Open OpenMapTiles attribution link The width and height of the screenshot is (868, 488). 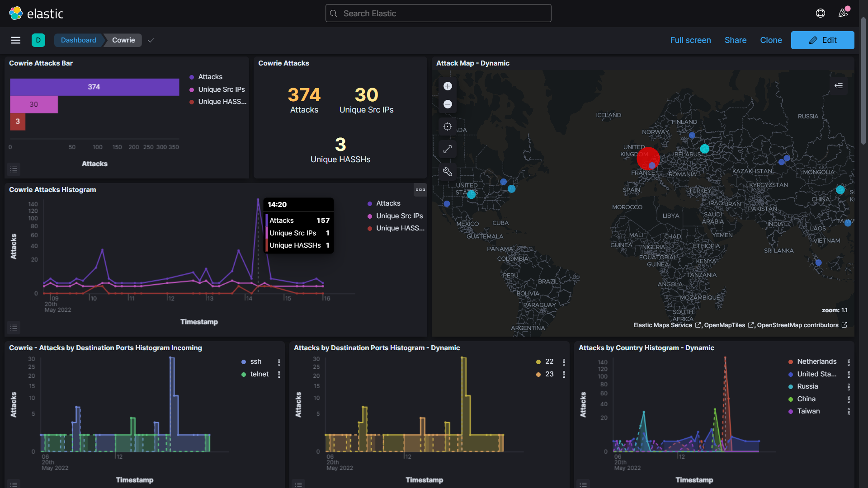coord(729,325)
